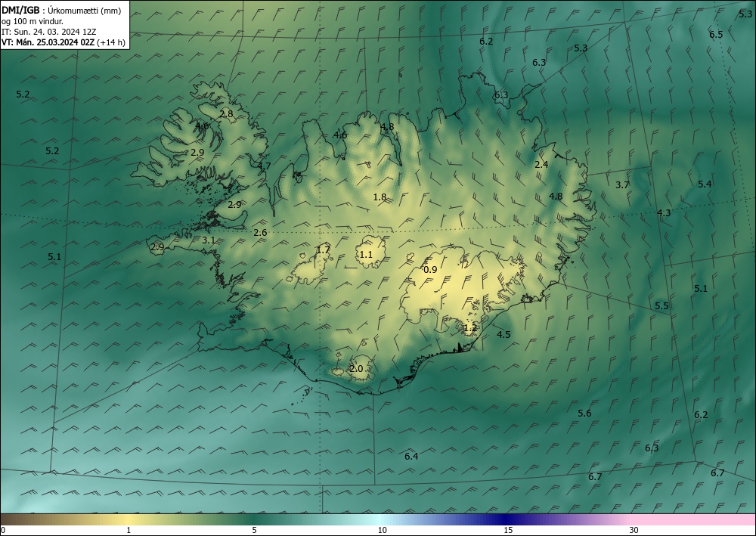Select the 6.5 value in the top-right corner
The height and width of the screenshot is (536, 756).
click(716, 34)
